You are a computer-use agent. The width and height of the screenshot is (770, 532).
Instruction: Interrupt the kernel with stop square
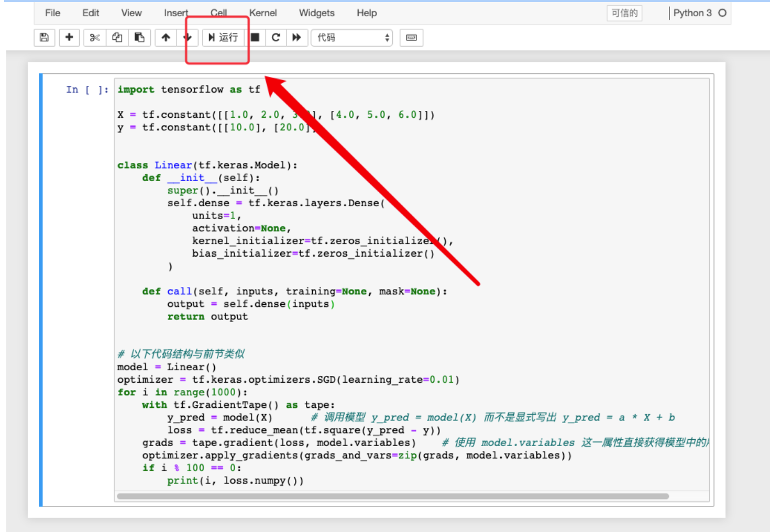[255, 38]
